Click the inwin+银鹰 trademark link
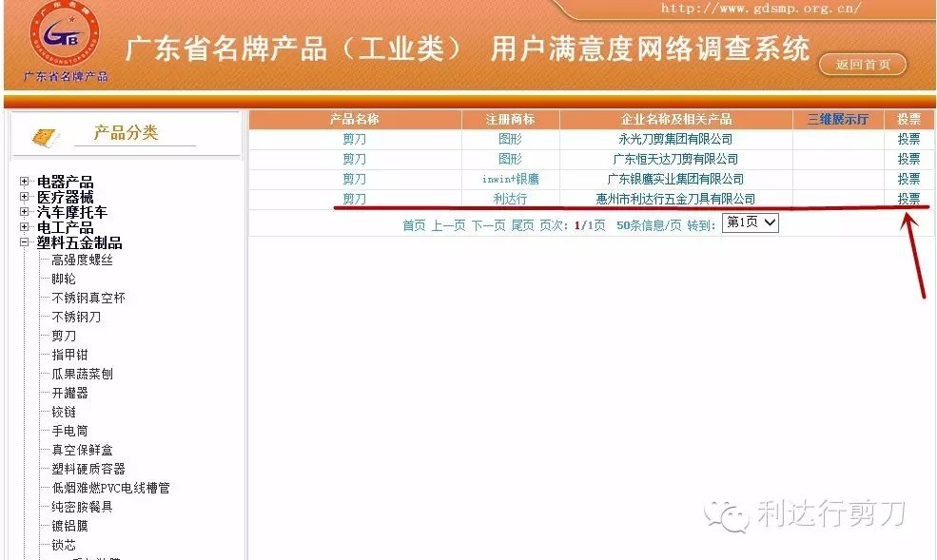This screenshot has width=937, height=560. (x=510, y=179)
